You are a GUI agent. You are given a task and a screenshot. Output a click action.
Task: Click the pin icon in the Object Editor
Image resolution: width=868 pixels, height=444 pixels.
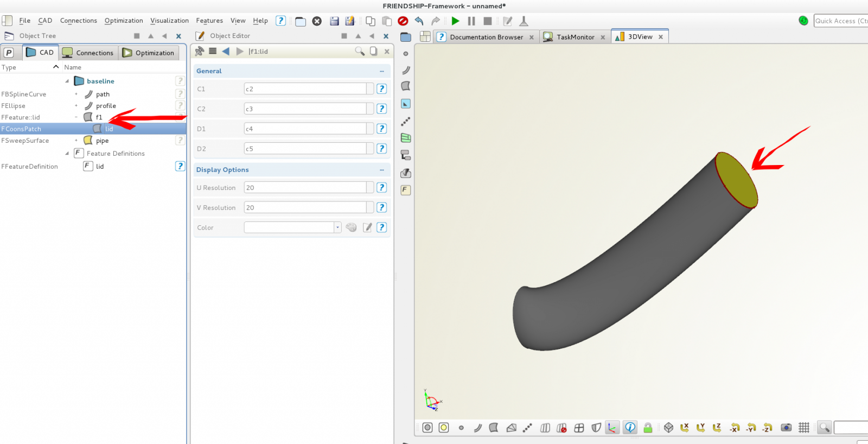pos(200,51)
